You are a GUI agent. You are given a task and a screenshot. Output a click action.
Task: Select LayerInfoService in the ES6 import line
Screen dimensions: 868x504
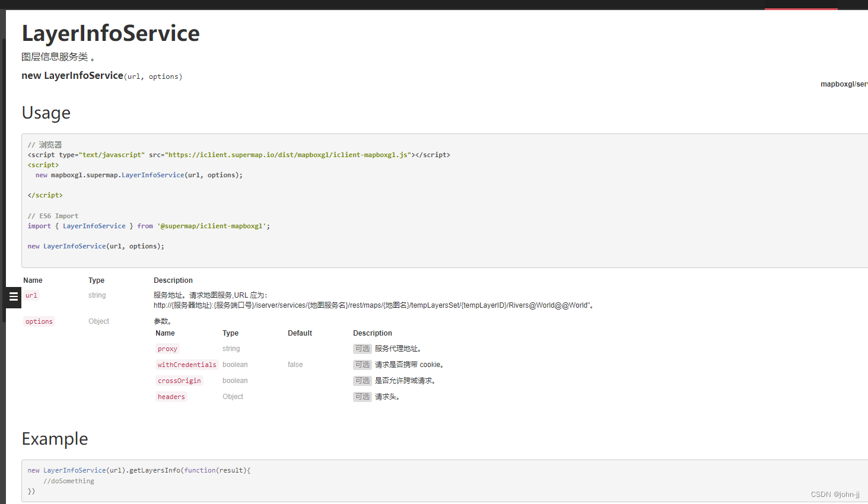pos(94,225)
